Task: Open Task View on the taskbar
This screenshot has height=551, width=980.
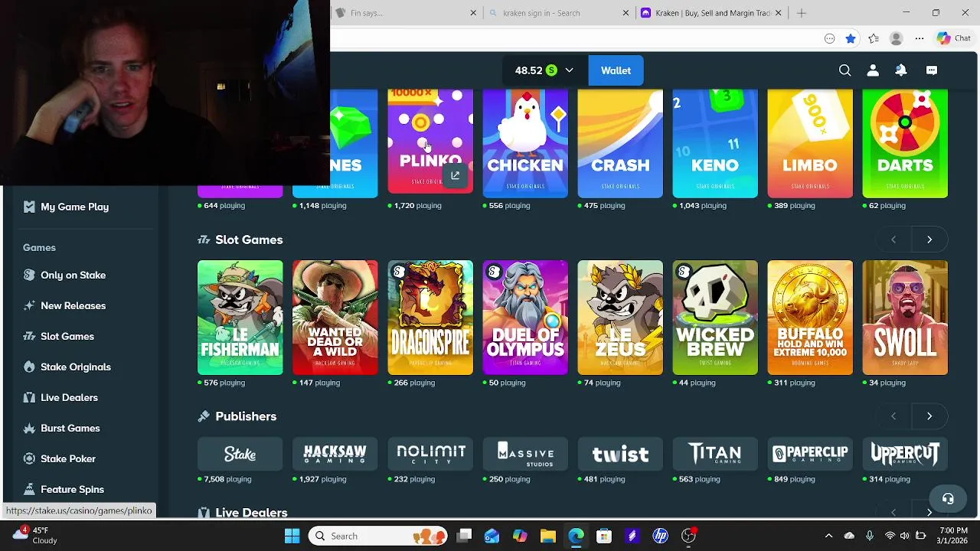Action: tap(465, 536)
